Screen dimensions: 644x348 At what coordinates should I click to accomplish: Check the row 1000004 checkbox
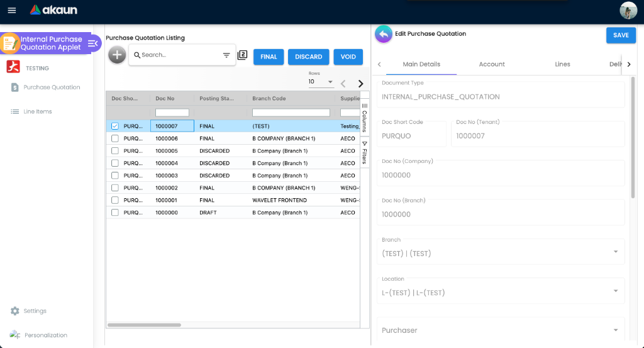pos(115,163)
